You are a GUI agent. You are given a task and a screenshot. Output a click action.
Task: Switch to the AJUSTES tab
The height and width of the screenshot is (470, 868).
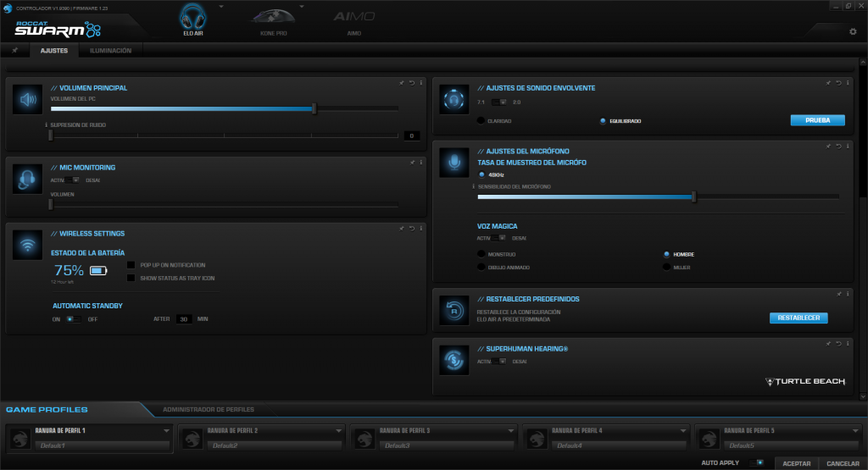point(53,50)
